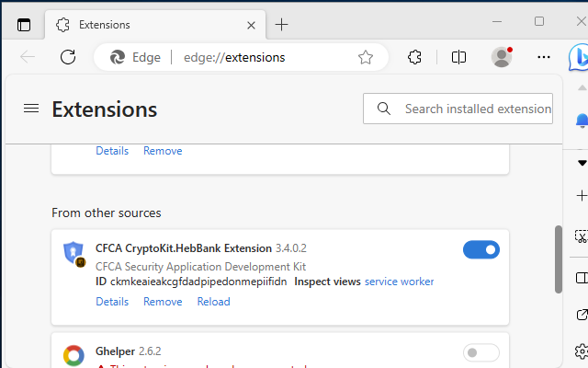The width and height of the screenshot is (588, 368).
Task: Disable CFCA CryptoKit.HebBank Extension toggle
Action: [481, 249]
